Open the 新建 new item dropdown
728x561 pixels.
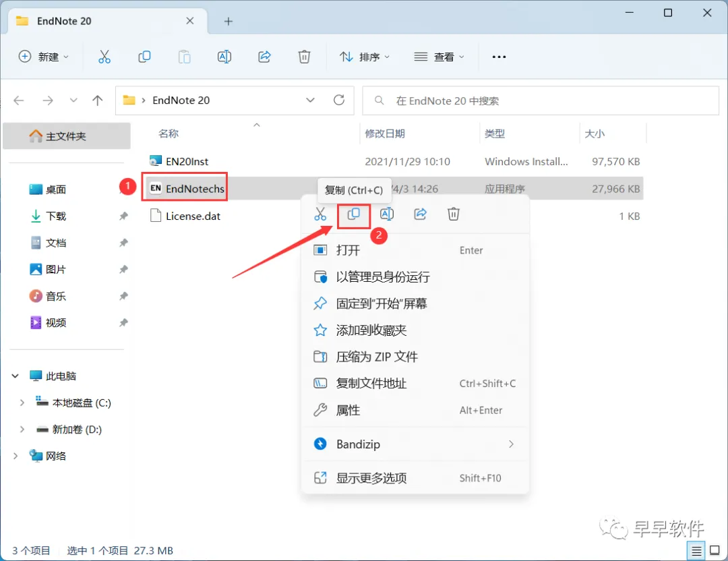point(44,57)
